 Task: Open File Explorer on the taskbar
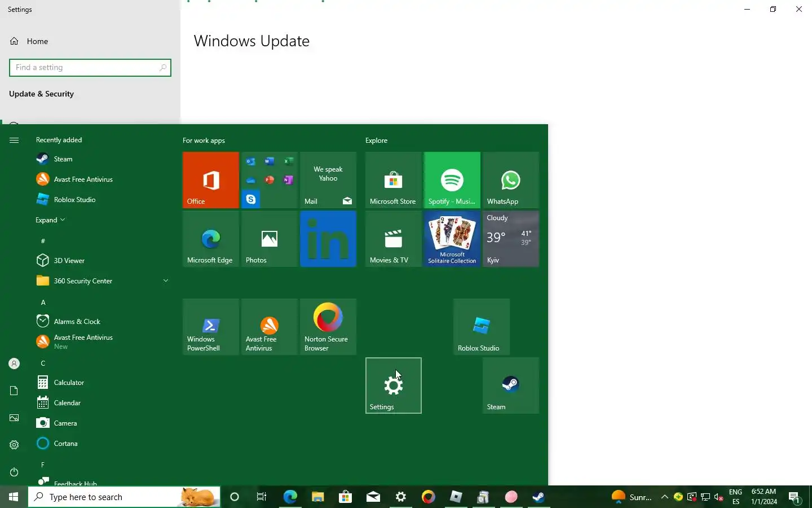[x=317, y=497]
